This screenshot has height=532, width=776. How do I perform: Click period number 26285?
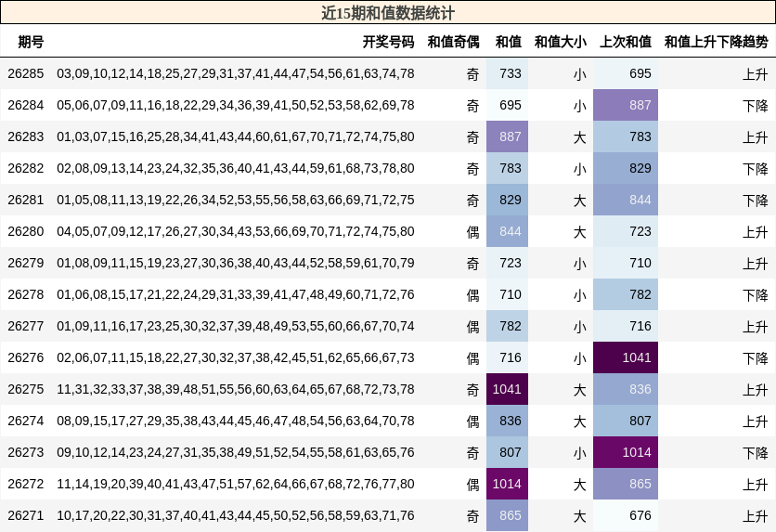pyautogui.click(x=26, y=73)
